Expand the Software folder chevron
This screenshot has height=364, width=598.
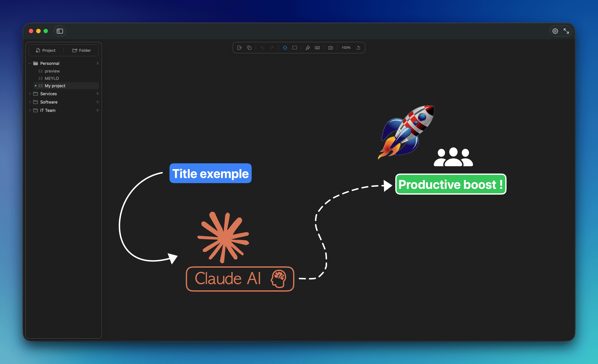click(30, 102)
